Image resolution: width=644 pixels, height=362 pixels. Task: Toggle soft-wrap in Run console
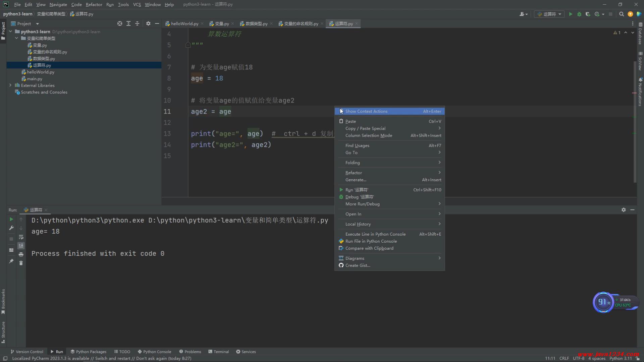(x=21, y=237)
